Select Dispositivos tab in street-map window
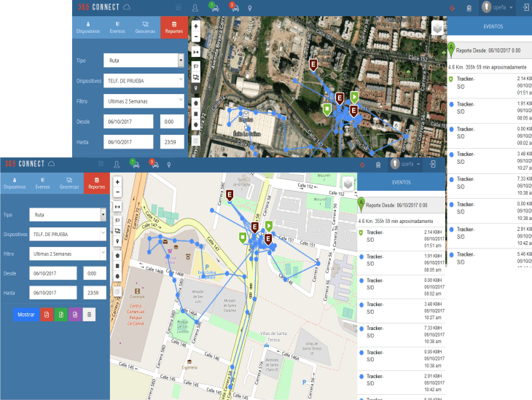 point(14,184)
